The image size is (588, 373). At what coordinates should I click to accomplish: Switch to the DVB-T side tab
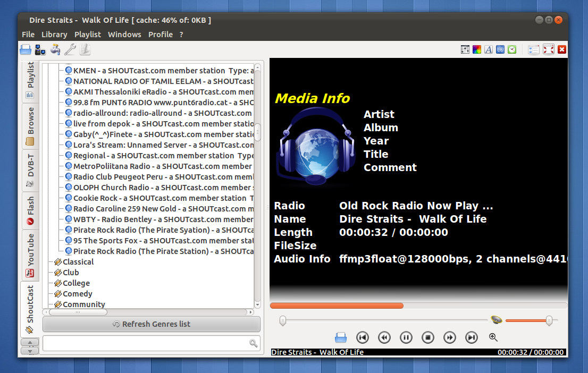point(30,171)
